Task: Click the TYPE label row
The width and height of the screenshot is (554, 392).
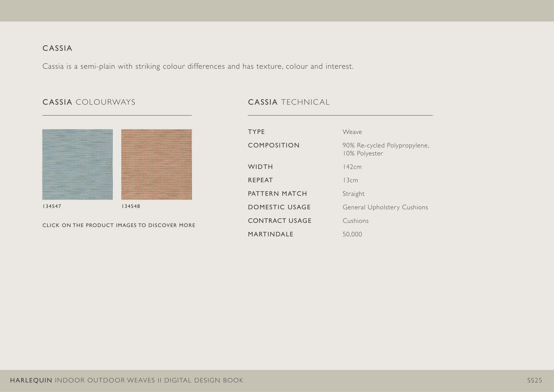Action: click(x=256, y=132)
